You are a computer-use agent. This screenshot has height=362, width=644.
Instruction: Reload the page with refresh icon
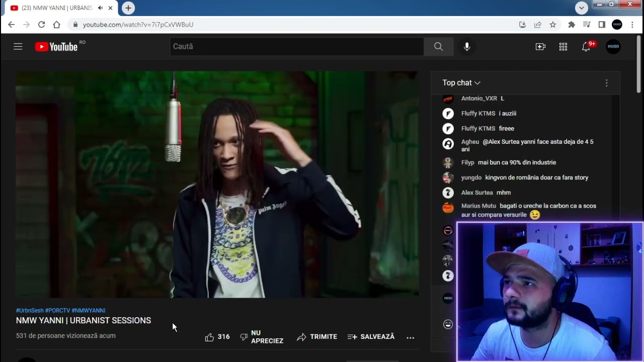(x=41, y=25)
